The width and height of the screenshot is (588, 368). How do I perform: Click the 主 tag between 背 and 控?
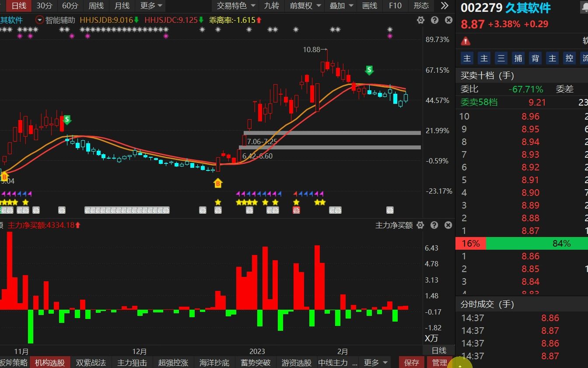pyautogui.click(x=553, y=58)
